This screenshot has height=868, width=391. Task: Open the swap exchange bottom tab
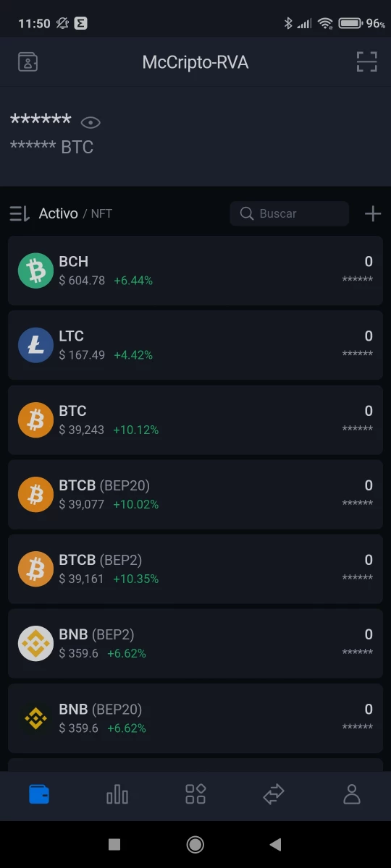(x=274, y=795)
